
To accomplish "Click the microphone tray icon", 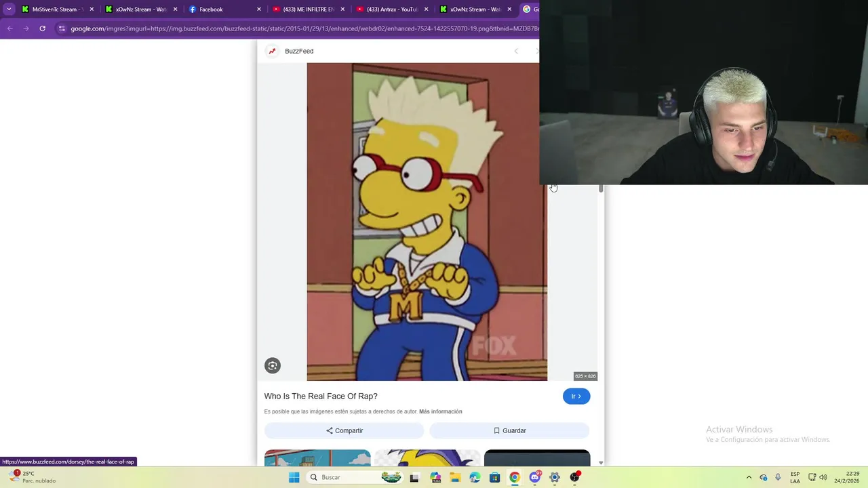I will click(x=778, y=477).
